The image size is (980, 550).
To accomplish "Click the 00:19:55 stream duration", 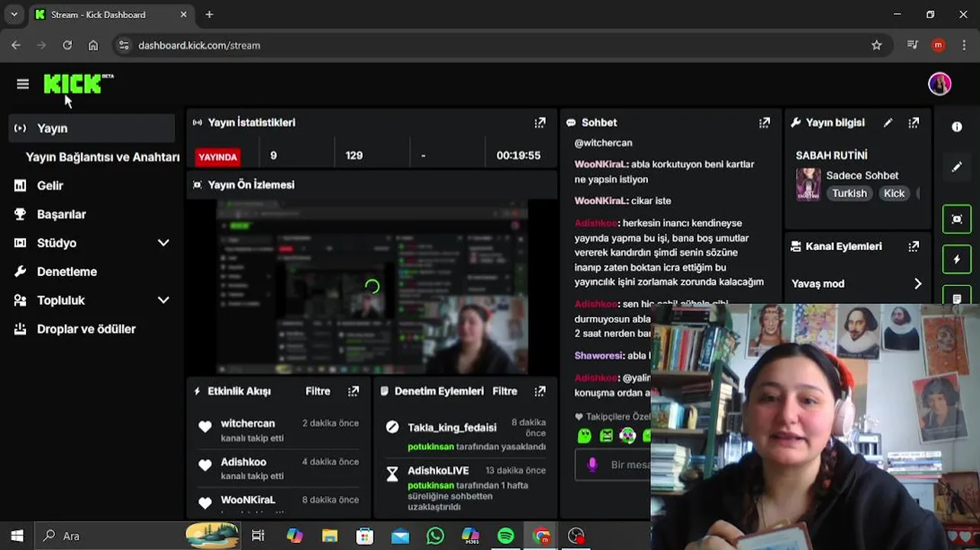I will tap(518, 155).
